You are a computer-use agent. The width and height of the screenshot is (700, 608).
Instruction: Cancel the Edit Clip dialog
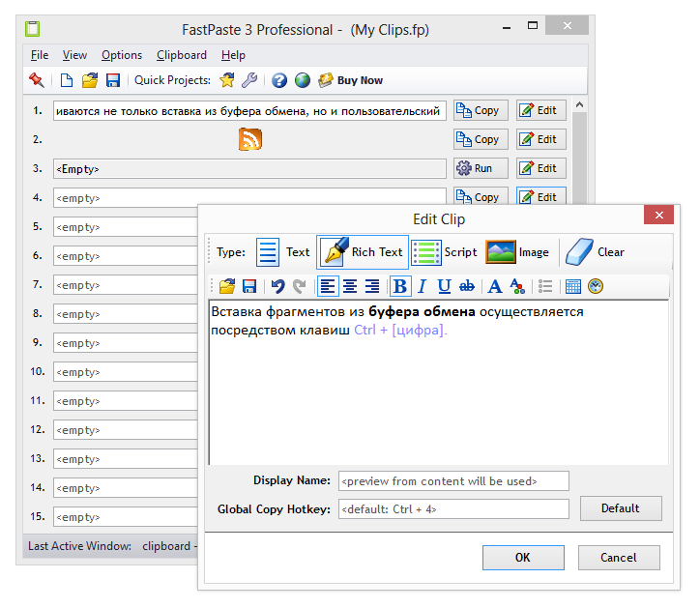[x=619, y=558]
